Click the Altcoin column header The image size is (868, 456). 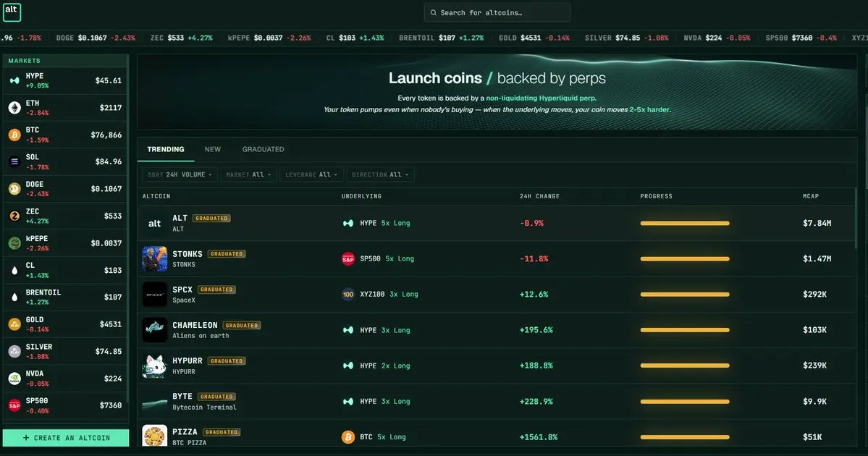tap(156, 196)
